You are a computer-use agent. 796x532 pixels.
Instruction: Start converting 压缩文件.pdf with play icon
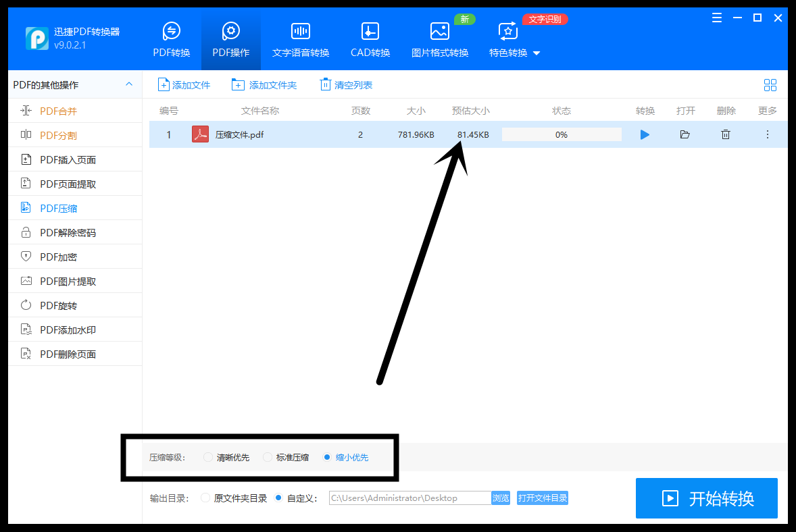point(645,134)
